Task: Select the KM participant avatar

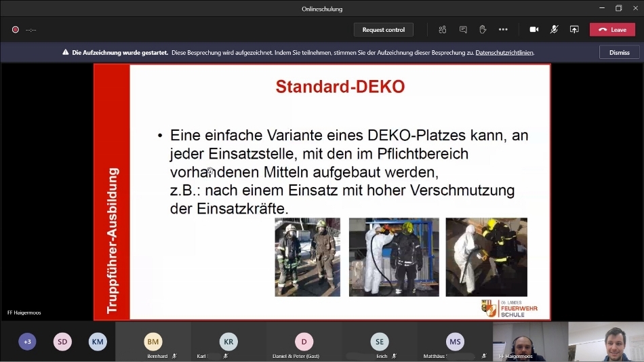Action: pyautogui.click(x=98, y=342)
